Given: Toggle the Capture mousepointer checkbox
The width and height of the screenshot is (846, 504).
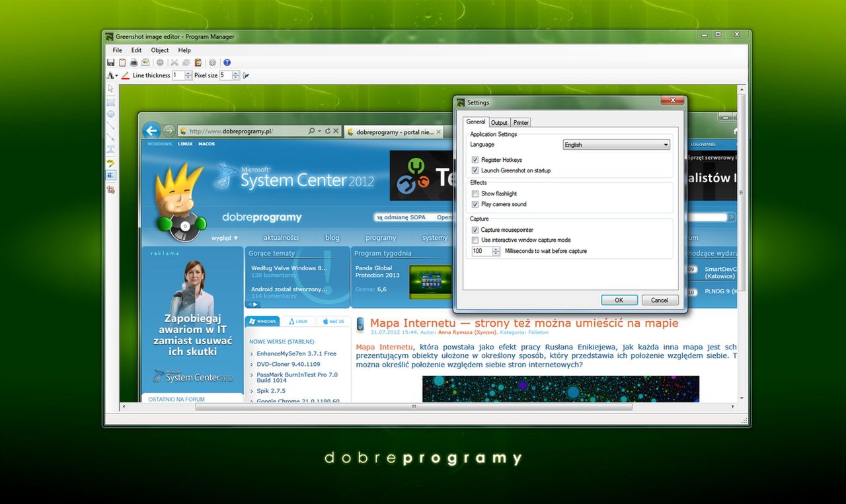Looking at the screenshot, I should pyautogui.click(x=475, y=230).
